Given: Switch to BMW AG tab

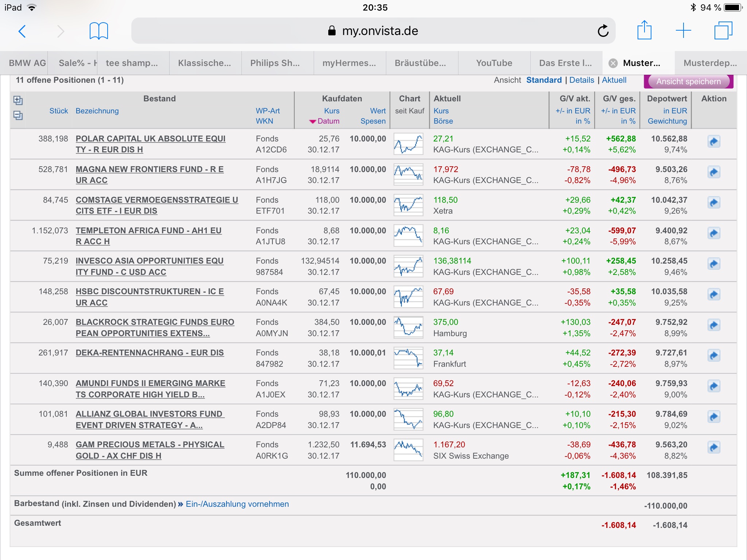Looking at the screenshot, I should tap(27, 63).
